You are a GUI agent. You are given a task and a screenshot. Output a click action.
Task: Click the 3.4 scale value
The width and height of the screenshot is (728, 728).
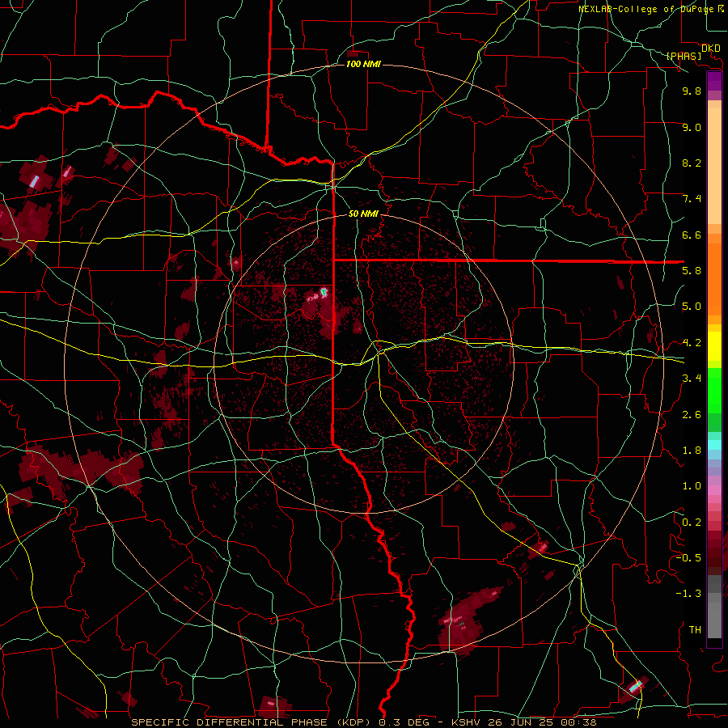[692, 379]
